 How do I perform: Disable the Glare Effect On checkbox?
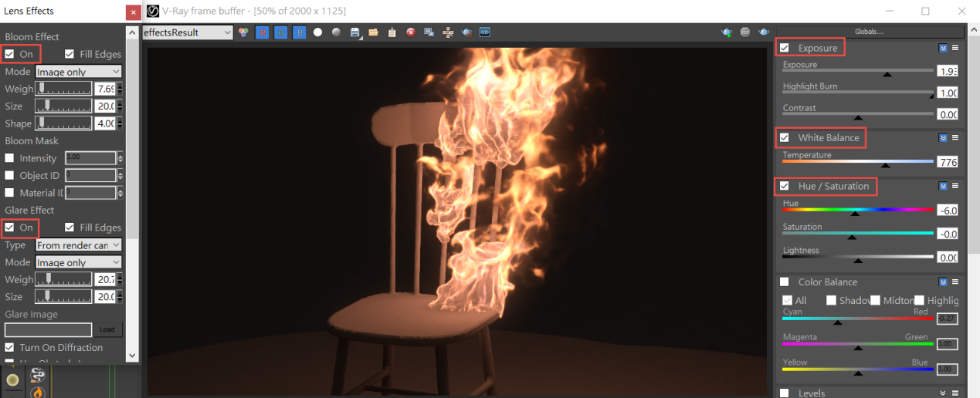click(x=9, y=228)
